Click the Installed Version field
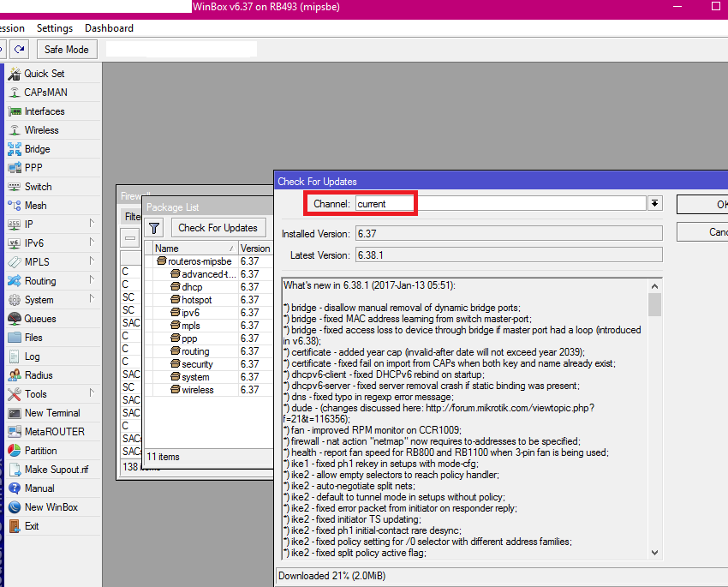This screenshot has height=587, width=728. coord(509,234)
